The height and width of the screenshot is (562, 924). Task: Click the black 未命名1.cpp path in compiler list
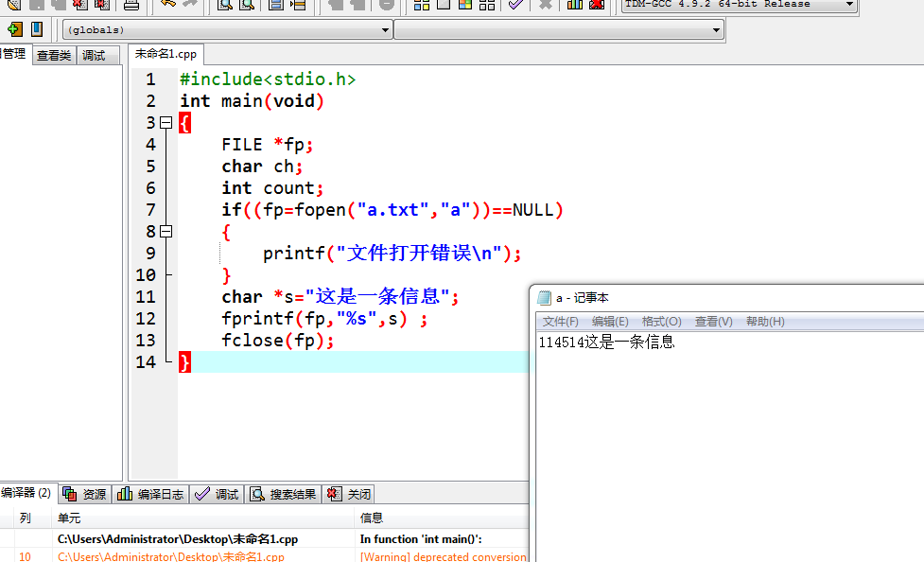coord(178,539)
